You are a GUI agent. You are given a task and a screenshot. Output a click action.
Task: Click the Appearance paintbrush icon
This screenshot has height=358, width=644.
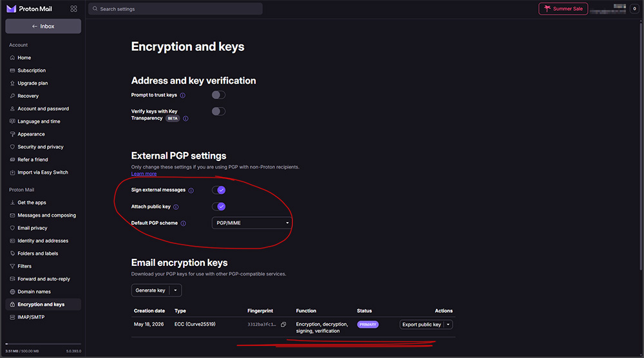(12, 134)
